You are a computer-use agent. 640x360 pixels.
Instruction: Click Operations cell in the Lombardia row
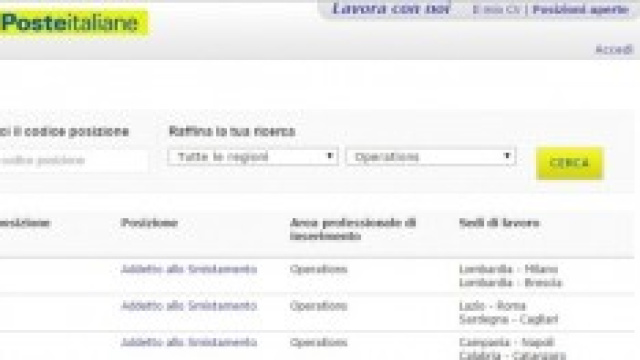[x=318, y=269]
